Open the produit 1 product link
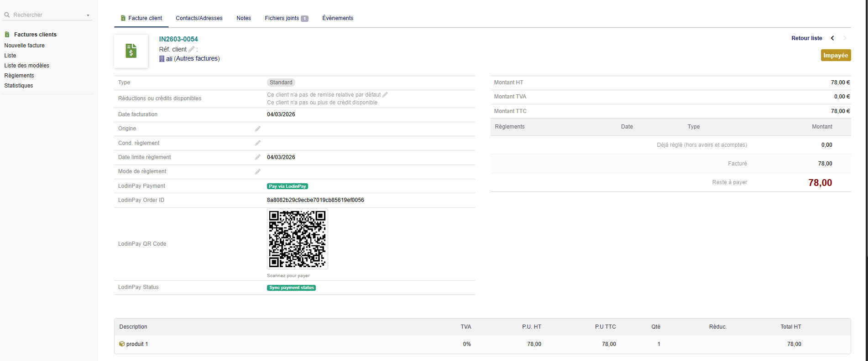868x361 pixels. pos(137,344)
